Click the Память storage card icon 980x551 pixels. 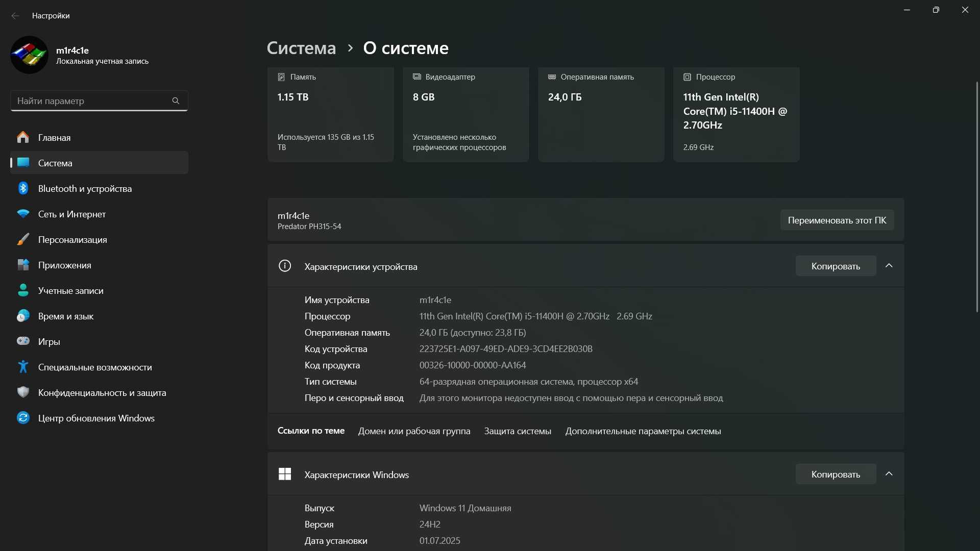281,77
